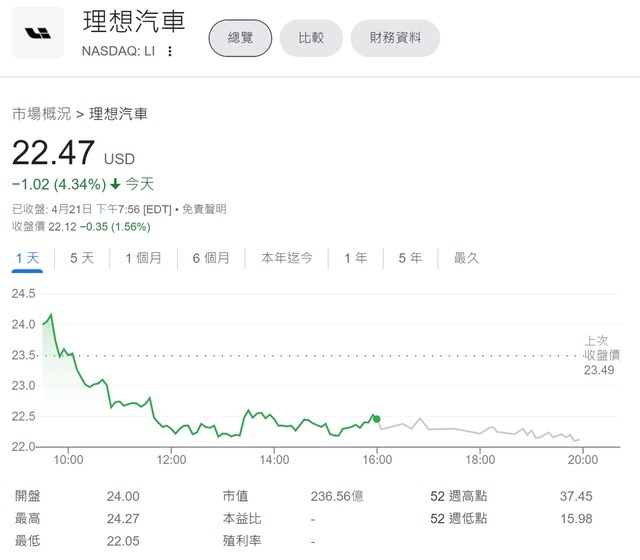Image resolution: width=640 pixels, height=560 pixels.
Task: Select the 總覽 overview button
Action: 240,38
